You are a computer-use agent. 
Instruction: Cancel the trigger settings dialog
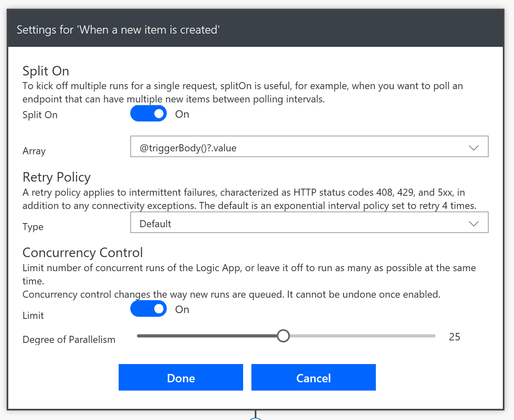314,377
